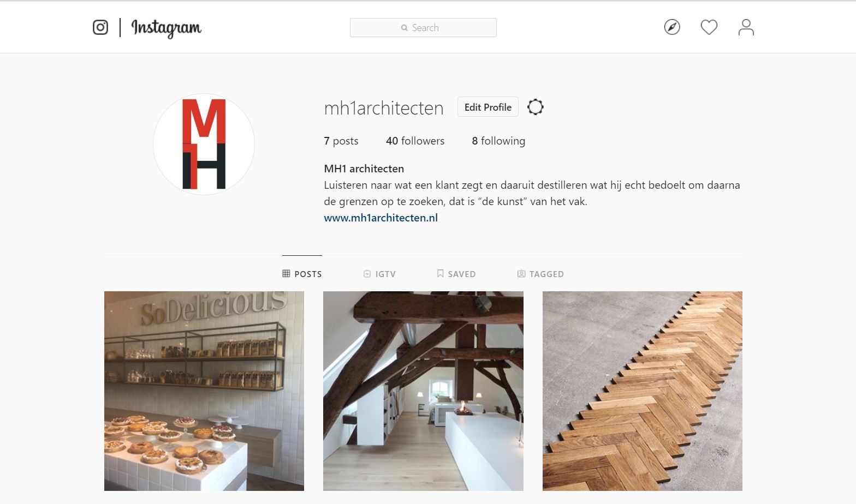Click the MH1 profile picture
856x504 pixels.
(204, 145)
